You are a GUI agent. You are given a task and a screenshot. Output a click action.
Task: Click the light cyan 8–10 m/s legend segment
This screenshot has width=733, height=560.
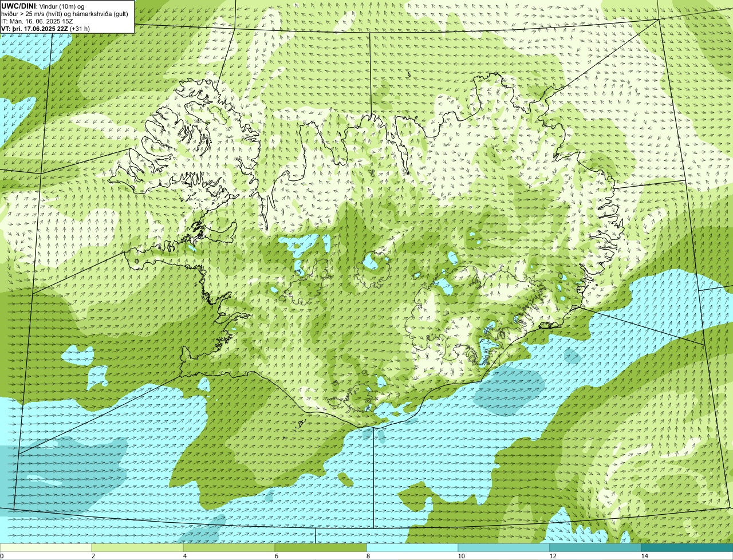click(x=412, y=547)
